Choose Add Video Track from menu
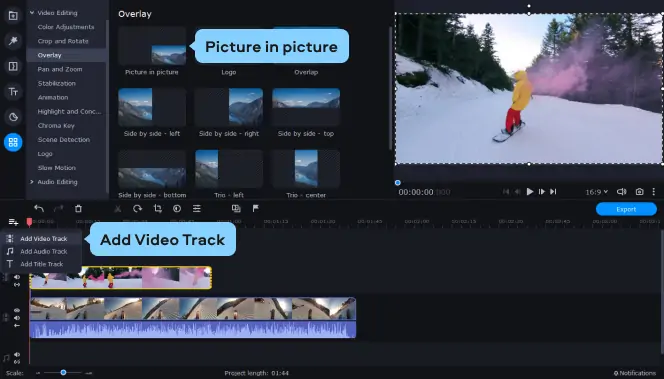The image size is (664, 379). pos(42,238)
